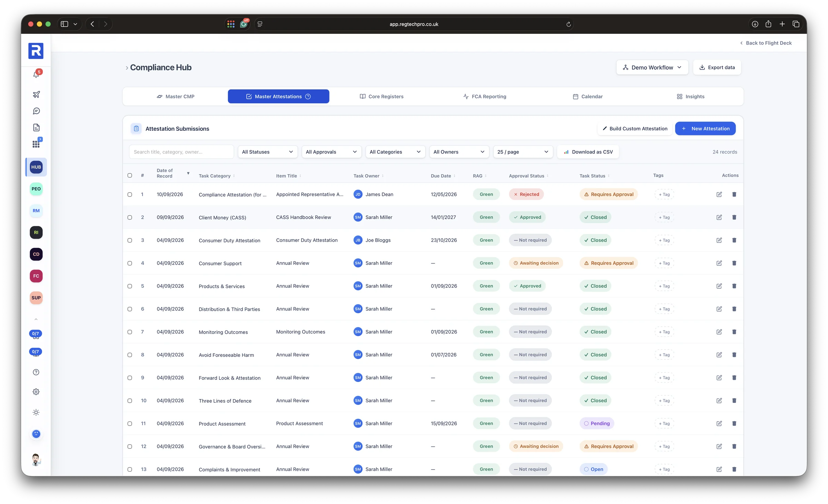Switch to the FCA Reporting tab
Viewport: 828px width, 504px height.
point(485,97)
